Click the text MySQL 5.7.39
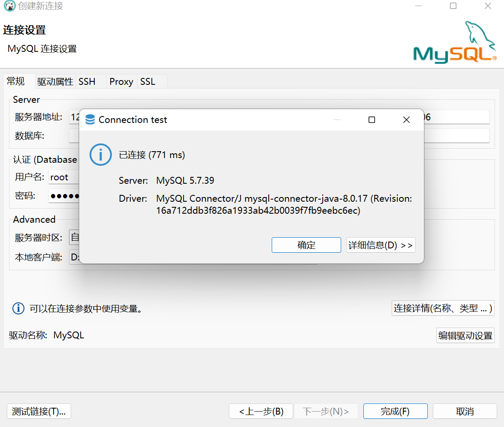 coord(185,180)
